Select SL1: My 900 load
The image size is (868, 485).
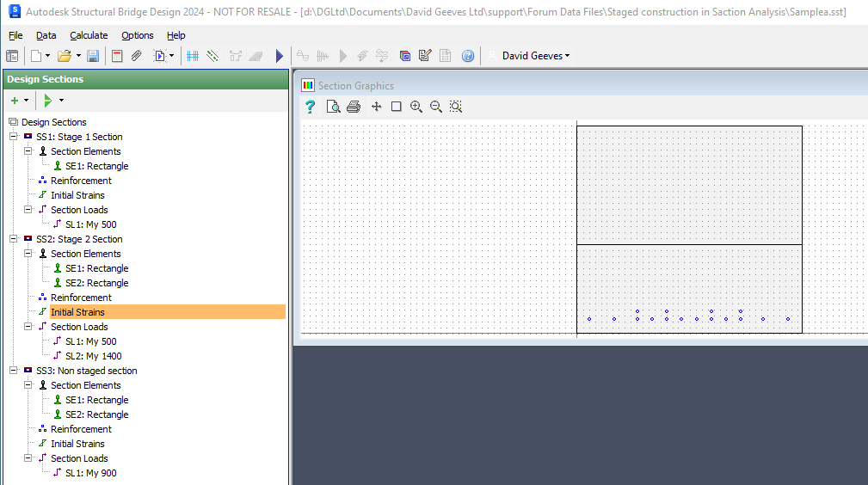pyautogui.click(x=91, y=473)
